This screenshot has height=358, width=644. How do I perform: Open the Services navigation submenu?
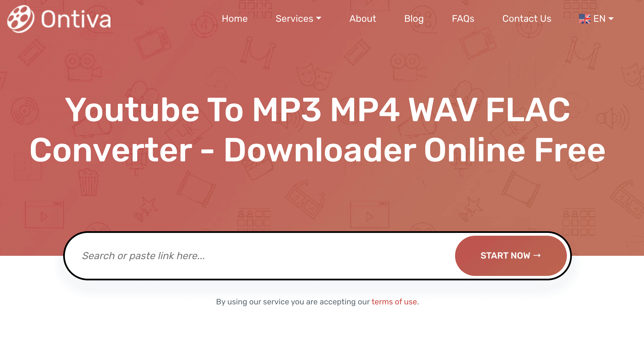pyautogui.click(x=298, y=18)
